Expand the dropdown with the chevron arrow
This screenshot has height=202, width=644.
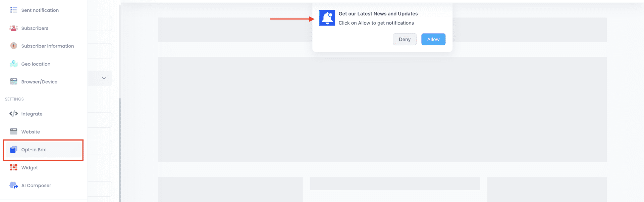(x=104, y=78)
